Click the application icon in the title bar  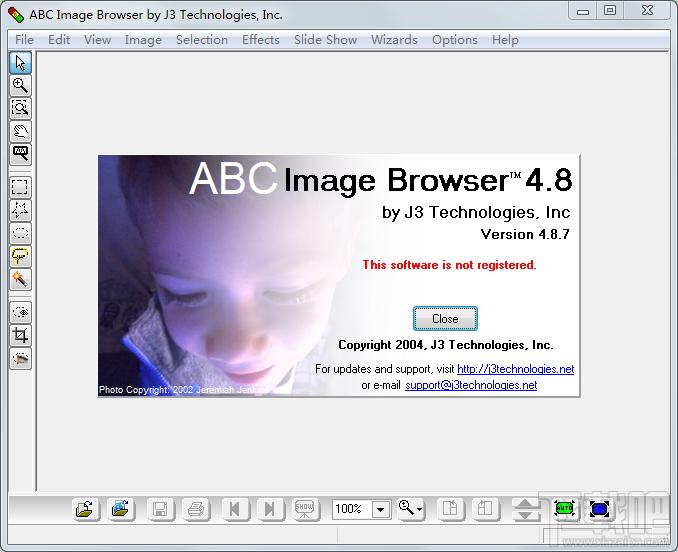[16, 15]
